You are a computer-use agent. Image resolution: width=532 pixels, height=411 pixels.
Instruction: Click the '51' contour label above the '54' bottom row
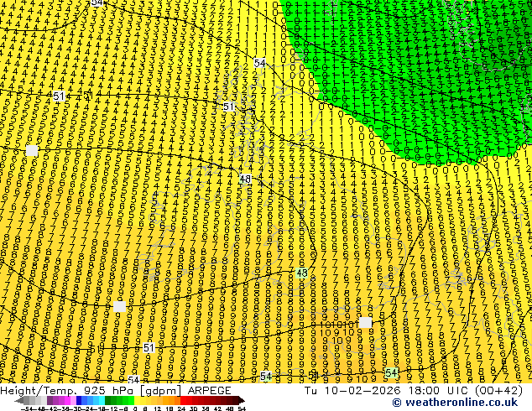149,347
